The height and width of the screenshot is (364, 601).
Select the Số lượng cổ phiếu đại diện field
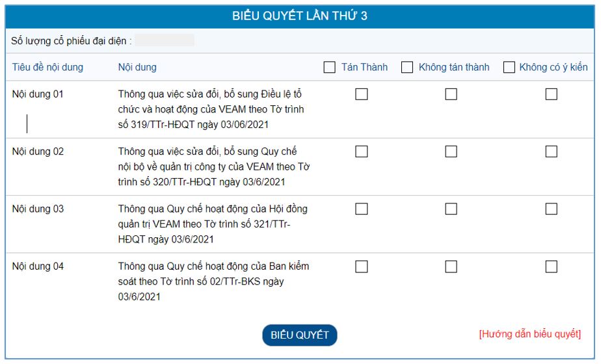pos(165,40)
